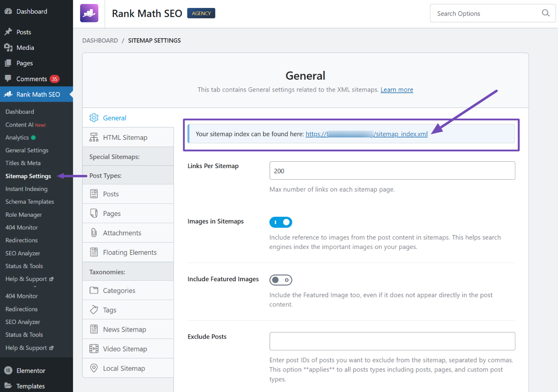This screenshot has width=558, height=392.
Task: Open the Video Sitemap tab
Action: click(x=128, y=349)
